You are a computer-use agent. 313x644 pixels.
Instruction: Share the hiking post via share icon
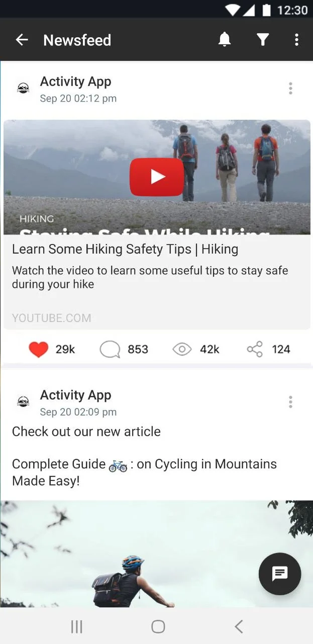(x=255, y=349)
